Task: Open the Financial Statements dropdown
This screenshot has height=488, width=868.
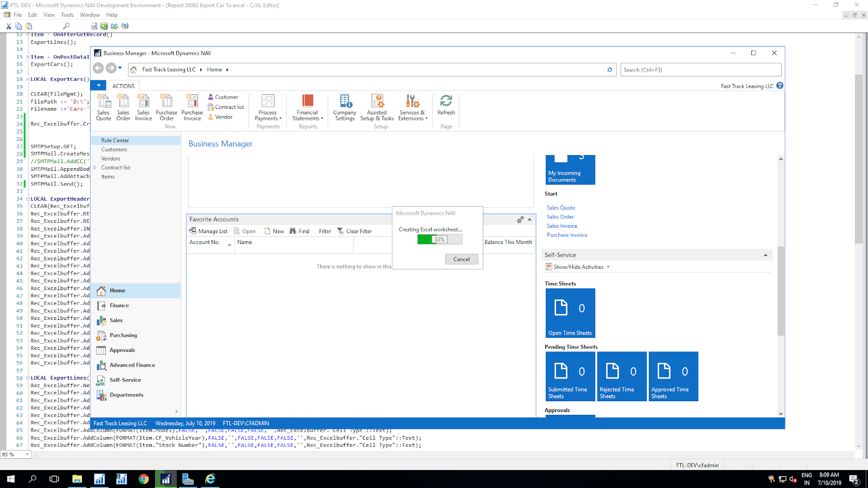Action: (308, 107)
